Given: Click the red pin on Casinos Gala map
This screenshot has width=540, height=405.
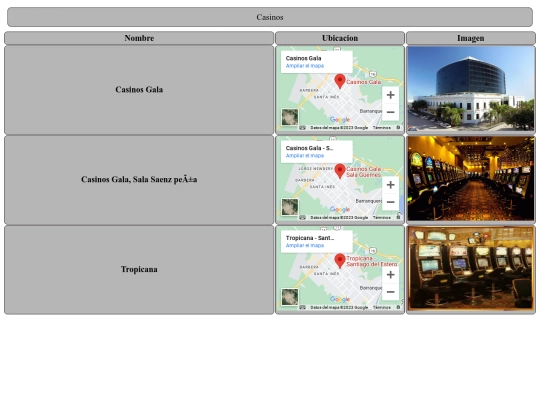Looking at the screenshot, I should click(340, 81).
